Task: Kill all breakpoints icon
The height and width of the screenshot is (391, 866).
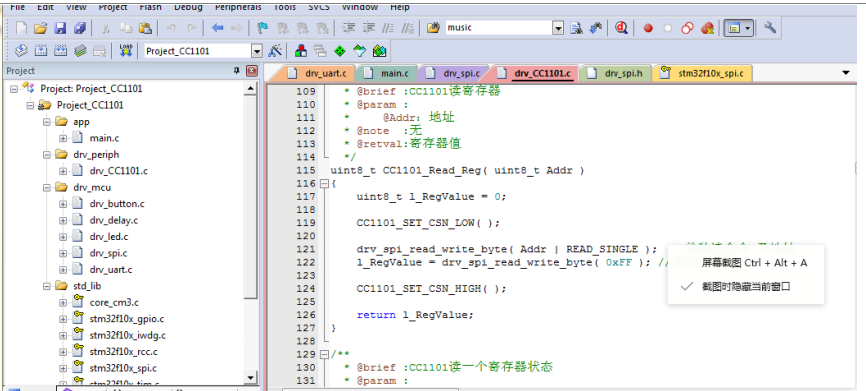Action: (x=707, y=28)
